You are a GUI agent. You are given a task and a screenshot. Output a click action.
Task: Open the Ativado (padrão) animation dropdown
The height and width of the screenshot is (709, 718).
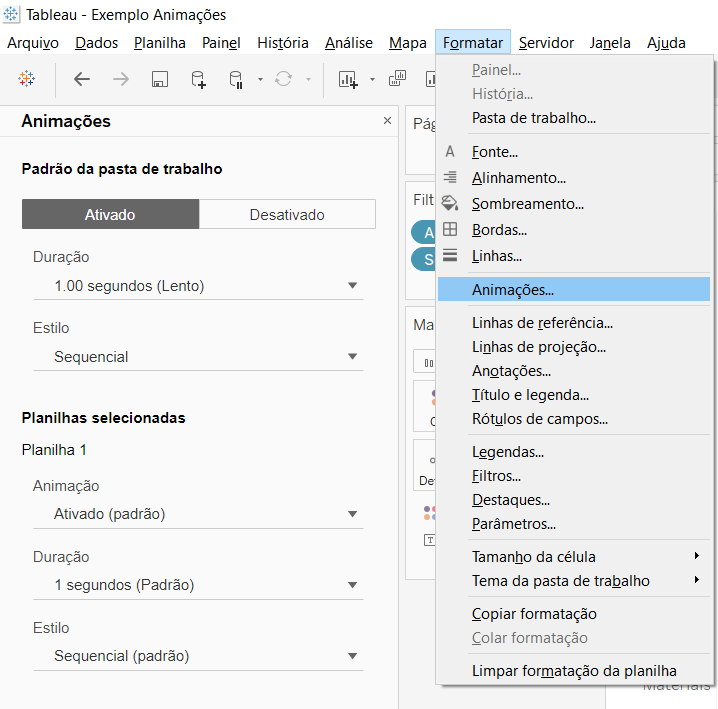198,514
